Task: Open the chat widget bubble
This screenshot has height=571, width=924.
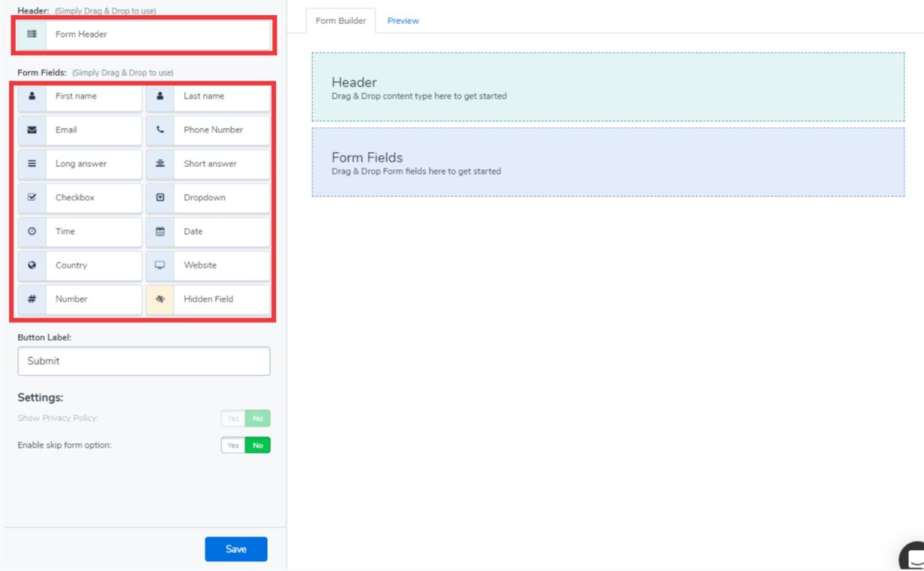Action: 912,557
